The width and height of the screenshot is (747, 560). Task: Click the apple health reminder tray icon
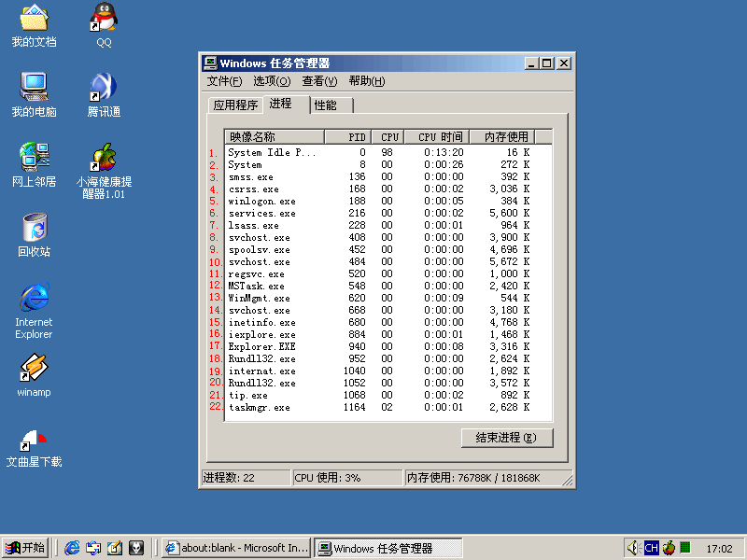[669, 548]
